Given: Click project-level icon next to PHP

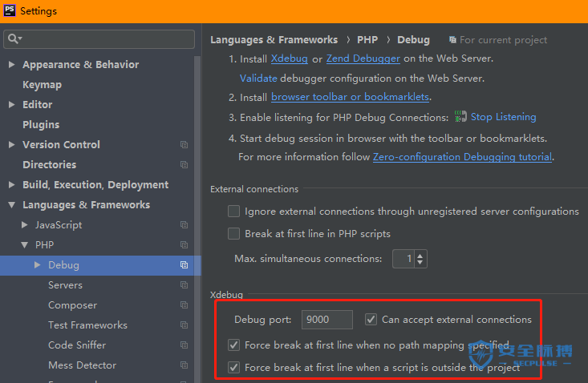Looking at the screenshot, I should tap(184, 245).
